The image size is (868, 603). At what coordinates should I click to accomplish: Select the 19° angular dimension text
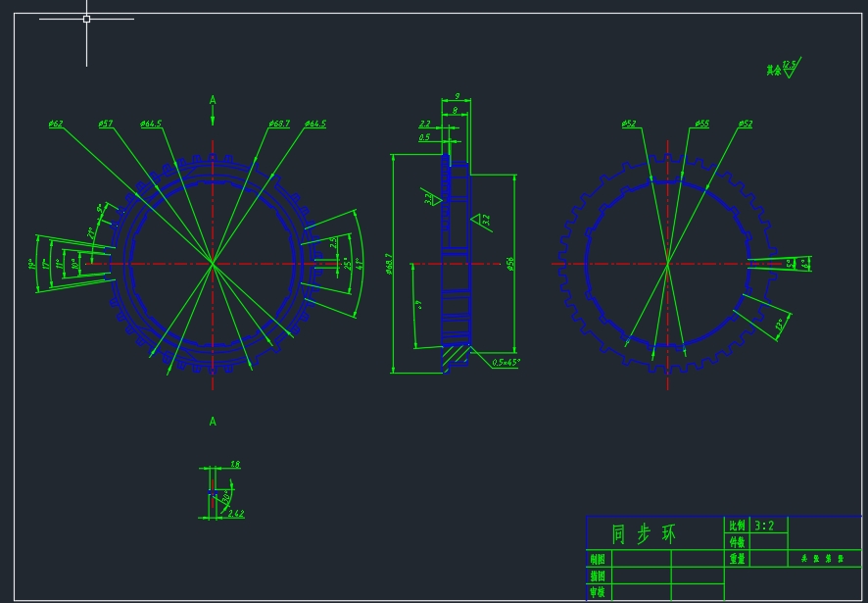[31, 265]
